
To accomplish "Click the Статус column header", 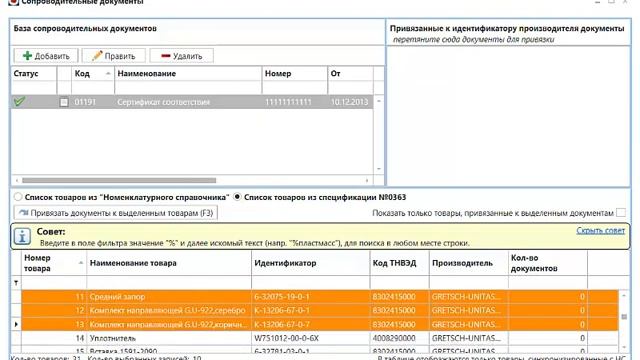I will tap(33, 73).
